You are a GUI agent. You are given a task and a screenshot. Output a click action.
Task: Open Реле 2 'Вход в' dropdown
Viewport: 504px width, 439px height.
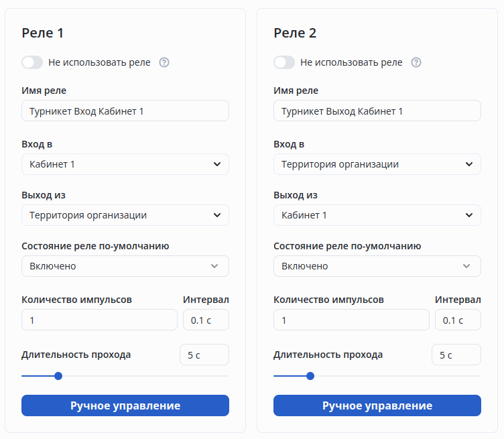click(x=377, y=164)
